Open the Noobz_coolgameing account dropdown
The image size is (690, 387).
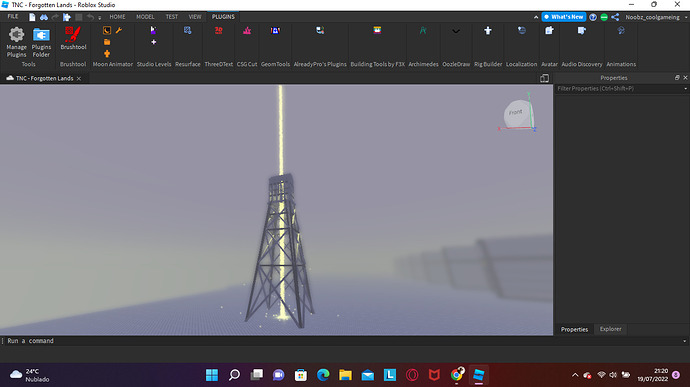coord(656,17)
